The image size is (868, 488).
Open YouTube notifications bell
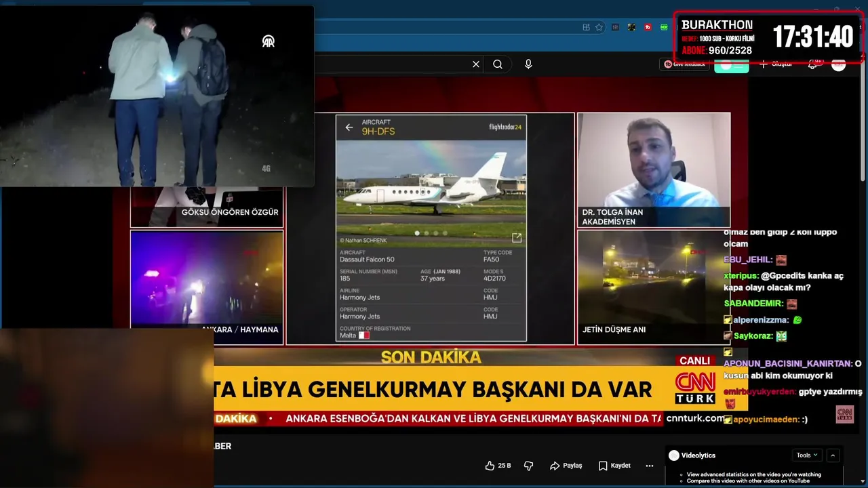click(x=813, y=64)
